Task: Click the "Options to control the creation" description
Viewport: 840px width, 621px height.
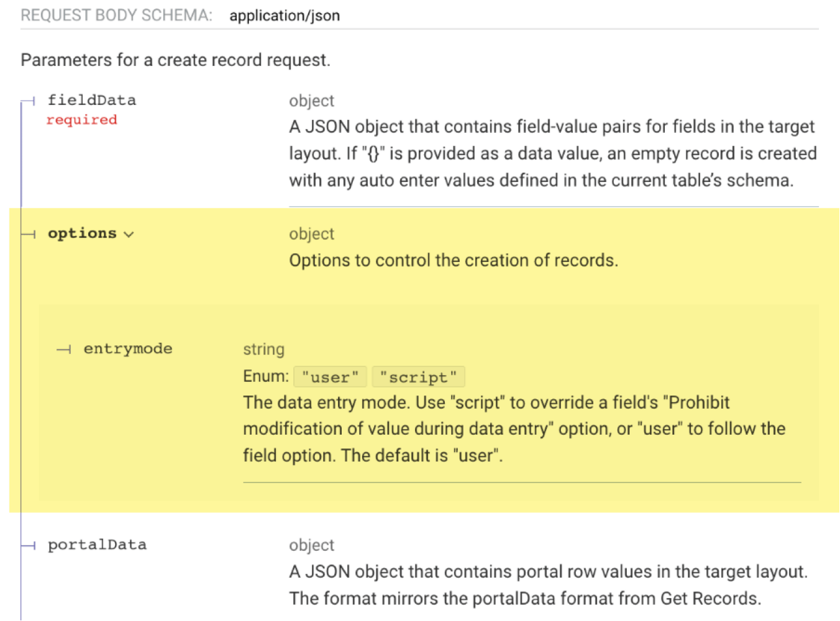Action: [454, 260]
